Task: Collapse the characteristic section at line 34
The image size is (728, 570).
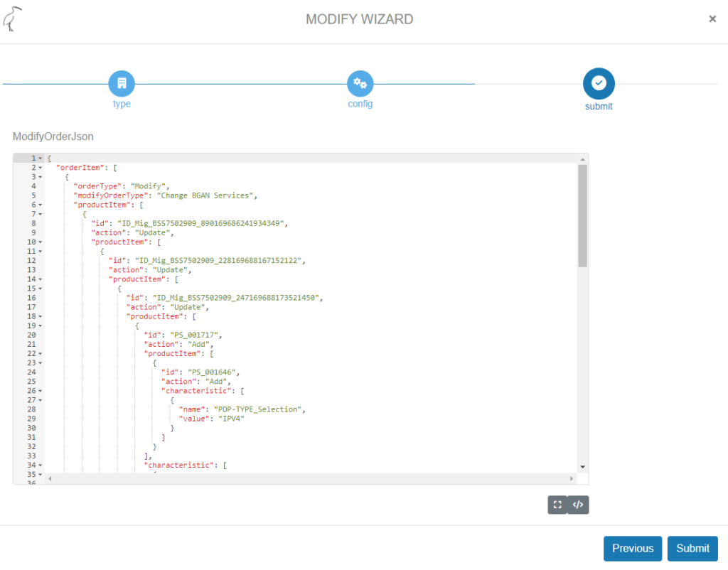Action: [x=41, y=466]
